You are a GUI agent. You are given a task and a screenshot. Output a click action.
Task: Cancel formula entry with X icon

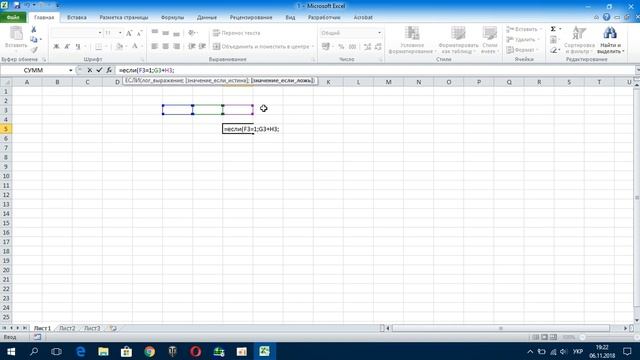click(x=90, y=70)
